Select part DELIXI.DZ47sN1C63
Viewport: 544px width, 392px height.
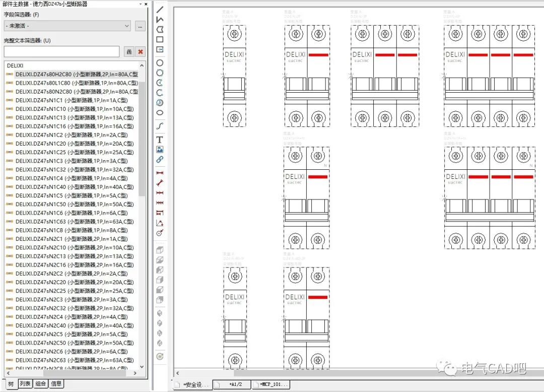tap(74, 222)
